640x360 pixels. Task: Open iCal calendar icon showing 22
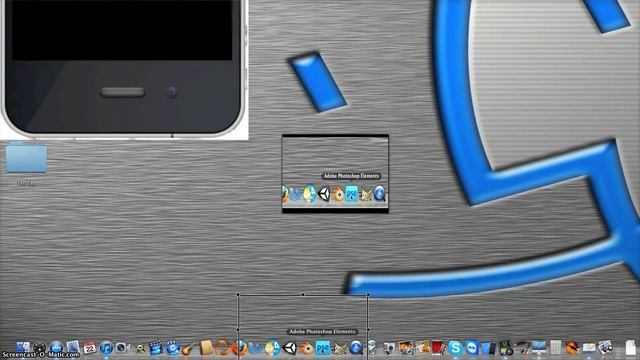(89, 348)
